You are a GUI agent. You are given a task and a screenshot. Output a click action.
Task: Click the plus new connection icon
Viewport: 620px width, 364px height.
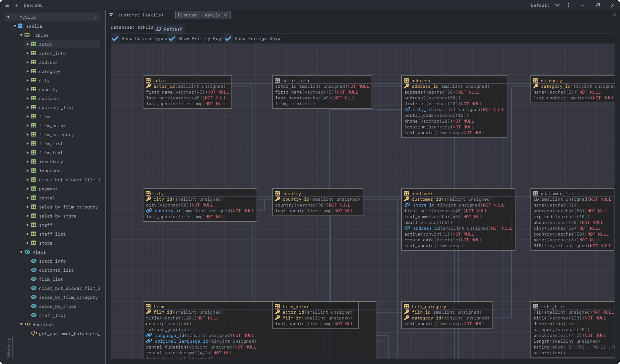[16, 5]
